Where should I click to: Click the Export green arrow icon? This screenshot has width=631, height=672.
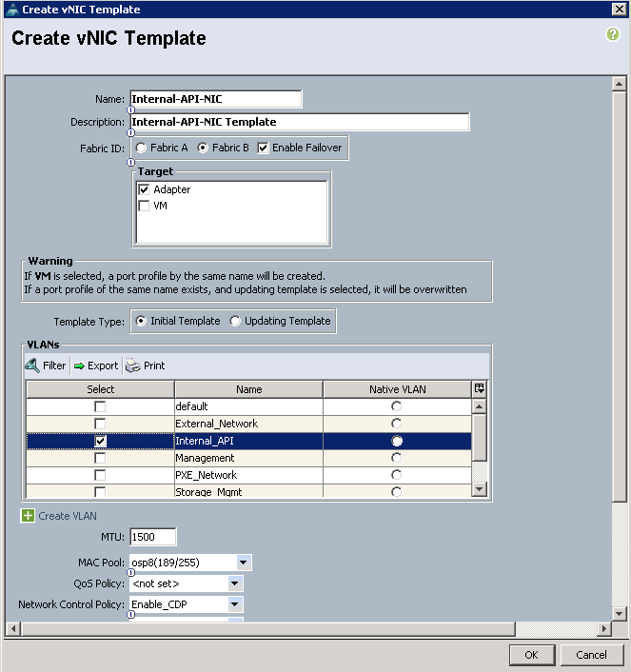tap(79, 366)
